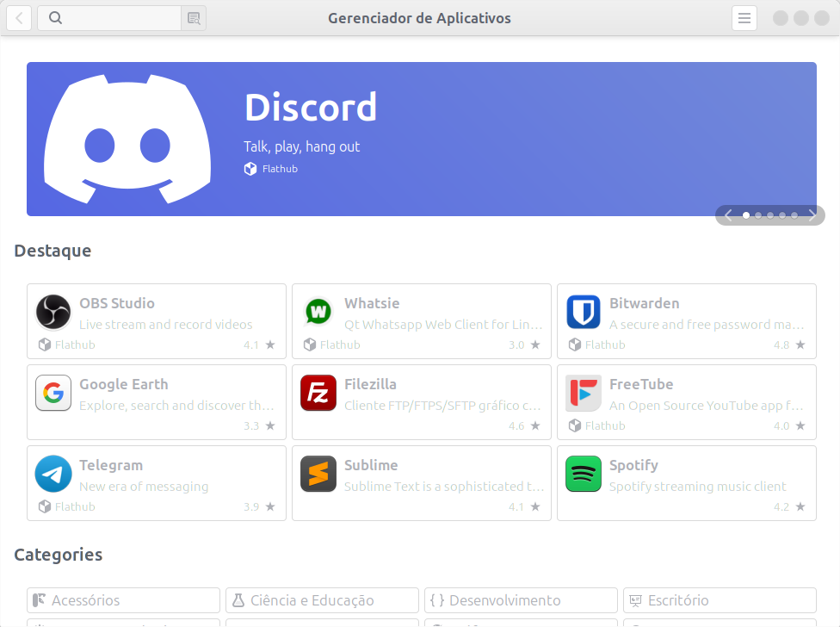The height and width of the screenshot is (627, 840).
Task: Open the Desenvolvimento category
Action: [x=521, y=600]
